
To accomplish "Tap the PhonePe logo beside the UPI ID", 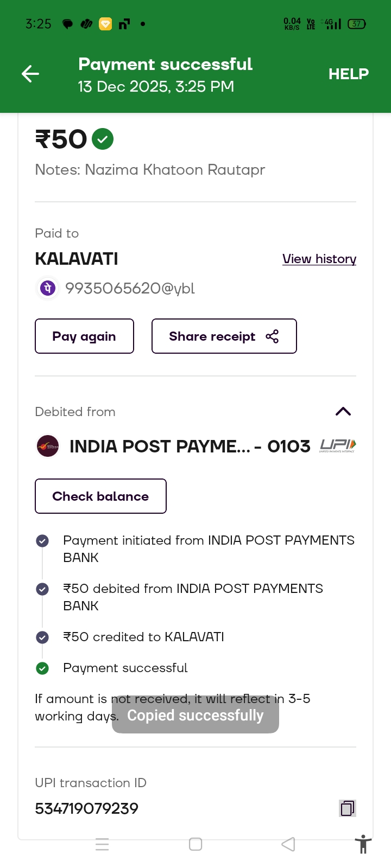I will 48,288.
